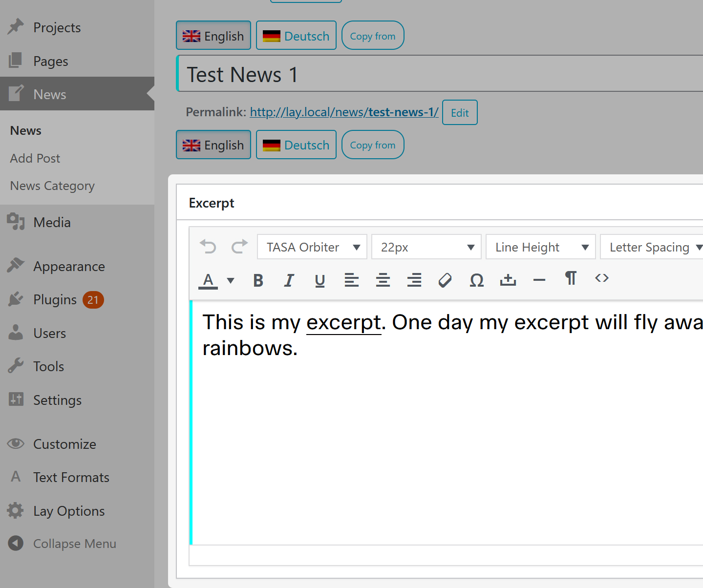This screenshot has width=703, height=588.
Task: Align text to the left
Action: tap(351, 280)
